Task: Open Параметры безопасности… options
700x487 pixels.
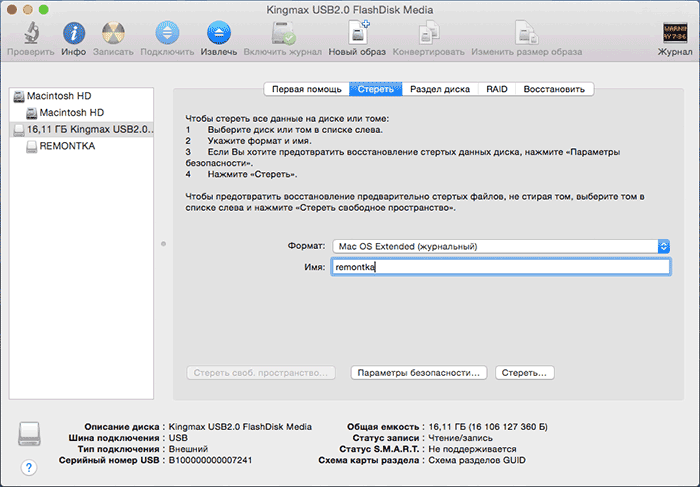Action: [x=419, y=372]
